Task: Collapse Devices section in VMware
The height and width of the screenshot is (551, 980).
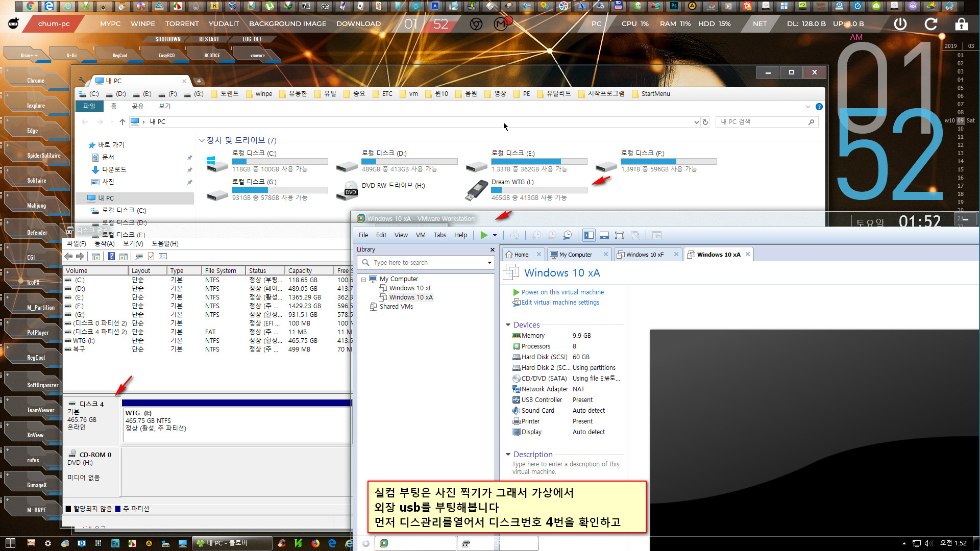Action: [508, 325]
